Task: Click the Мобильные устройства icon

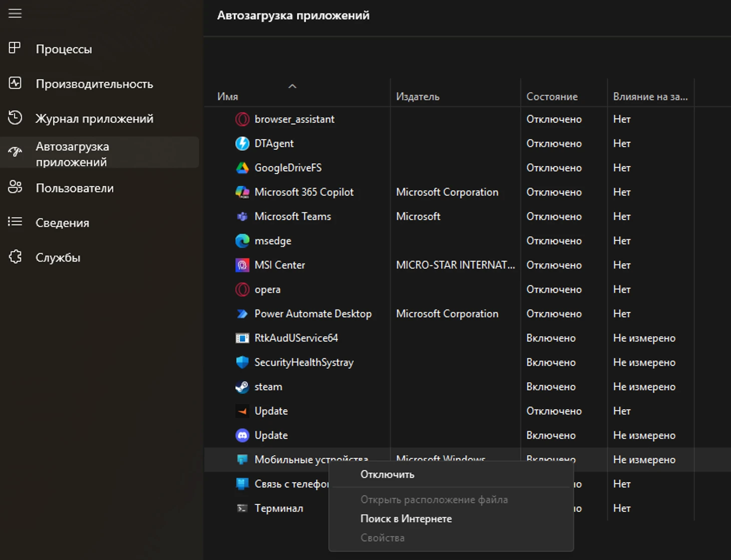Action: coord(242,459)
